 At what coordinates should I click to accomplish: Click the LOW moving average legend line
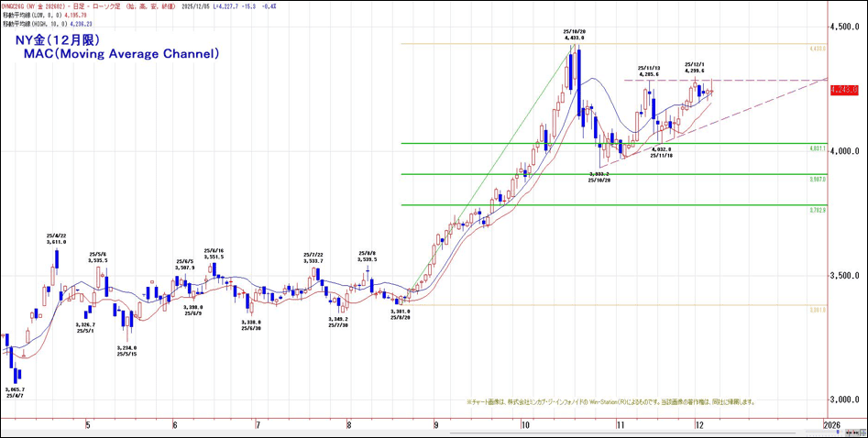[x=46, y=15]
